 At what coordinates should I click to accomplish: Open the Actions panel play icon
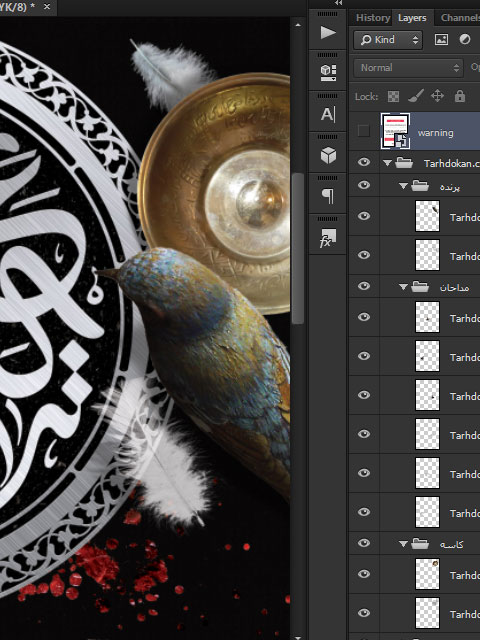328,33
